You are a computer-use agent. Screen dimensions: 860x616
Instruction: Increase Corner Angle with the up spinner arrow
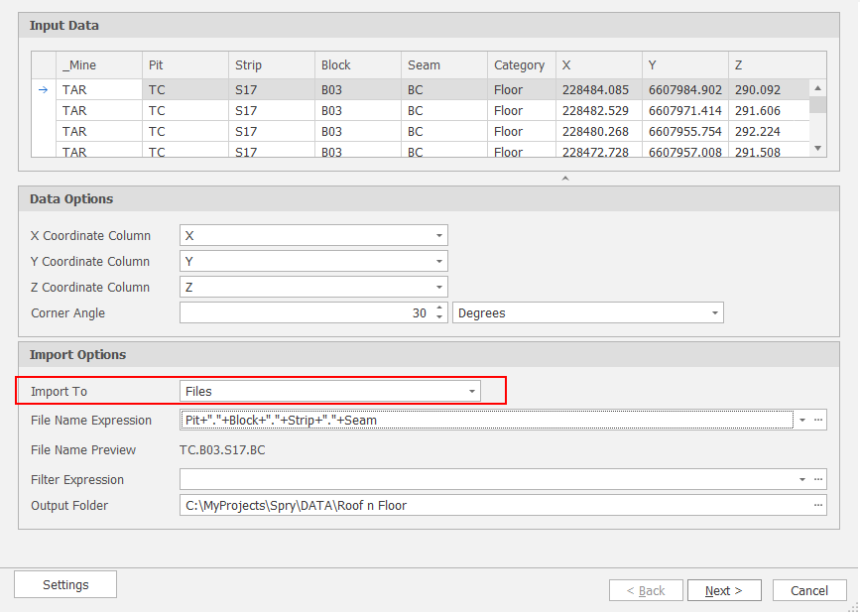point(439,308)
